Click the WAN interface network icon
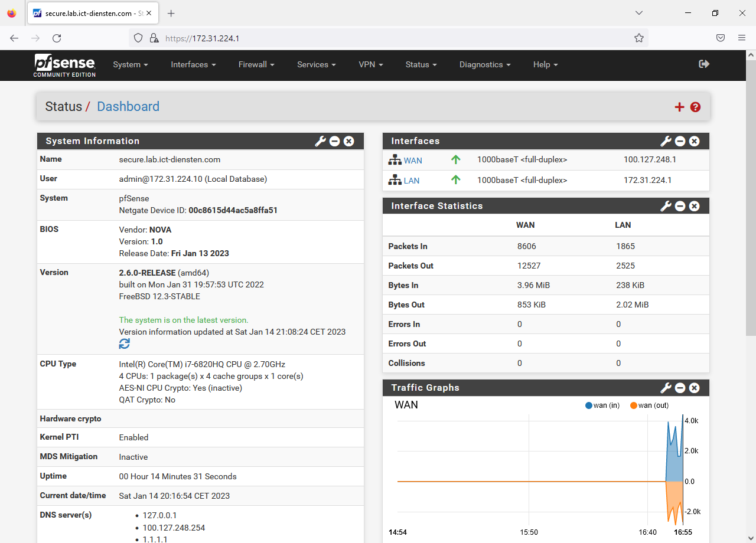The width and height of the screenshot is (756, 543). [395, 160]
